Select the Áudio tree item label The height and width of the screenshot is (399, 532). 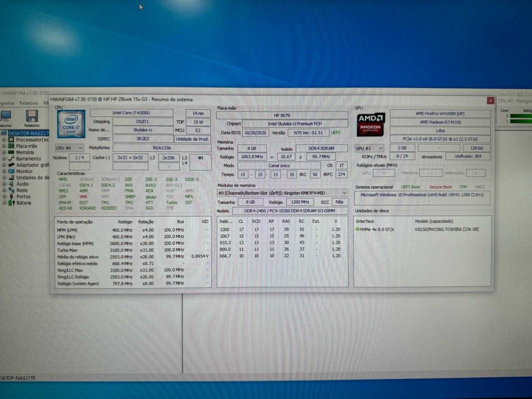tap(23, 184)
